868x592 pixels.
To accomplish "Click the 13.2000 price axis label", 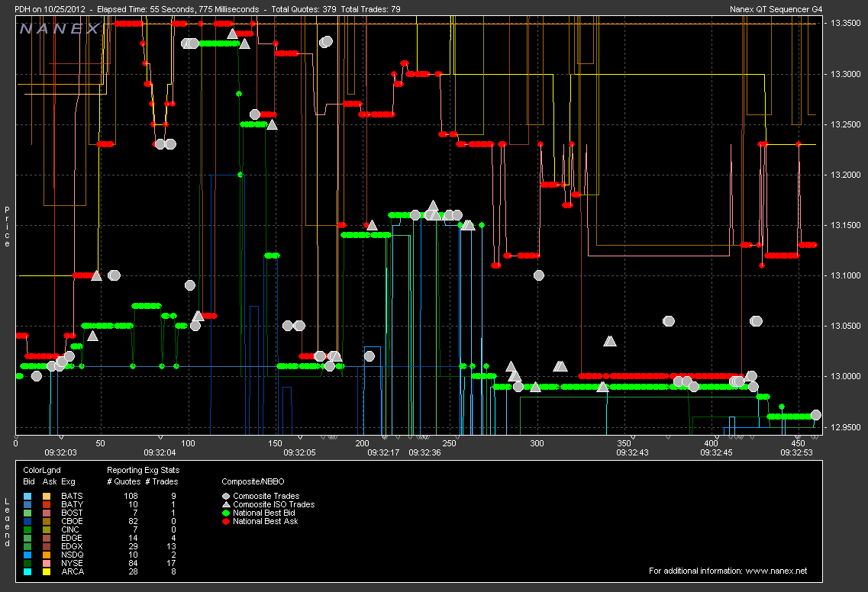I will point(845,175).
